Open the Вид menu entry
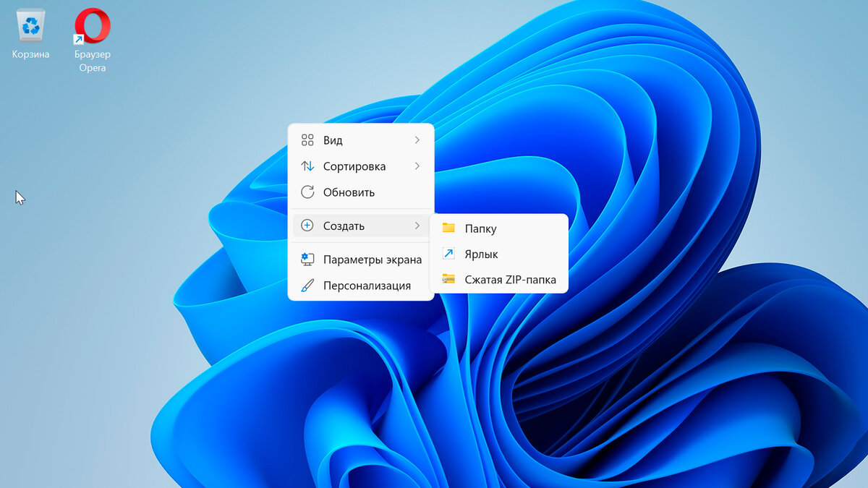Viewport: 868px width, 488px height. pos(361,140)
